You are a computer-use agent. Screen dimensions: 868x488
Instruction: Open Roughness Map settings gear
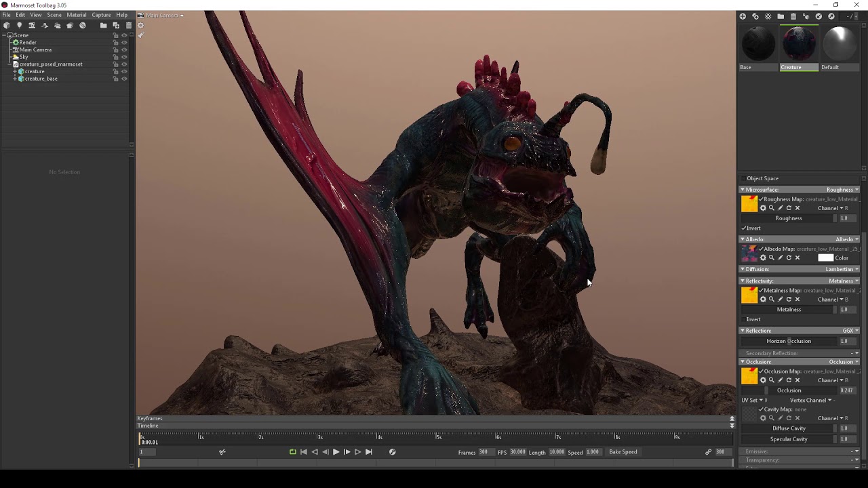pyautogui.click(x=763, y=208)
